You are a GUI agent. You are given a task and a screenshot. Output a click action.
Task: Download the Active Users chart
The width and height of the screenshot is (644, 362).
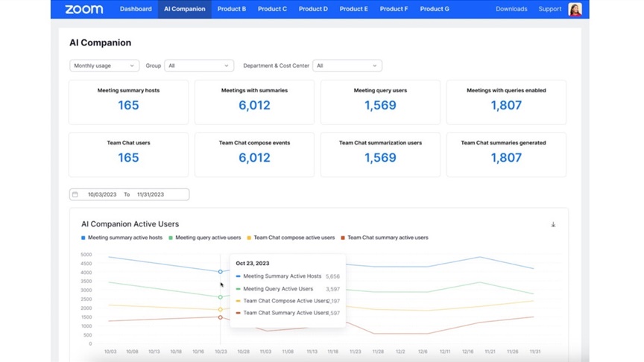553,224
